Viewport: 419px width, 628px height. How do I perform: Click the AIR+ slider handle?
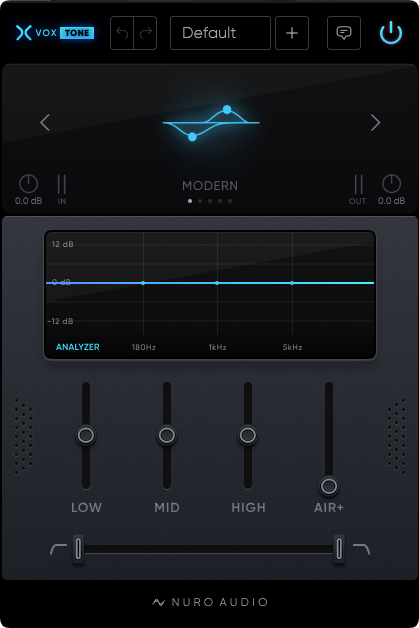pyautogui.click(x=329, y=486)
